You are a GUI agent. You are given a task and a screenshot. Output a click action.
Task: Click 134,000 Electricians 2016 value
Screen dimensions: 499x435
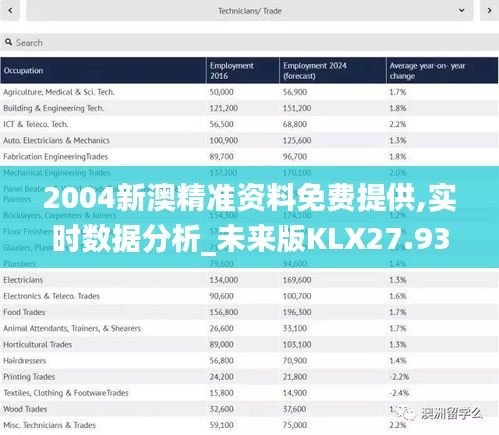tap(224, 280)
